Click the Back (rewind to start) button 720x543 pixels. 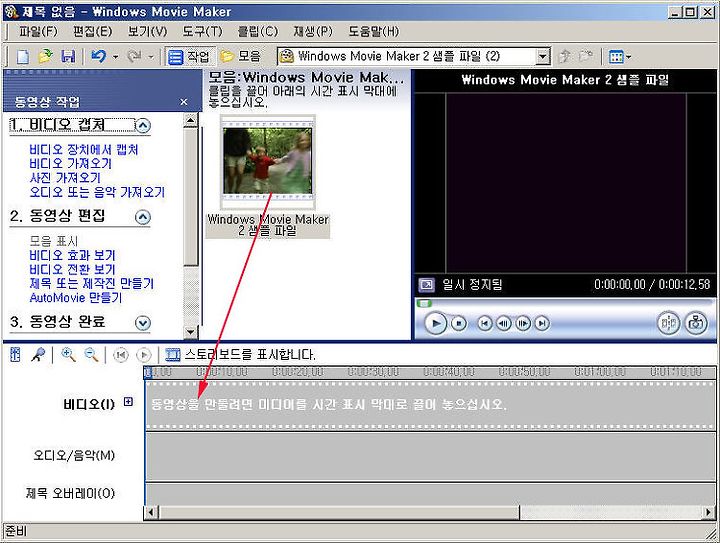(484, 324)
